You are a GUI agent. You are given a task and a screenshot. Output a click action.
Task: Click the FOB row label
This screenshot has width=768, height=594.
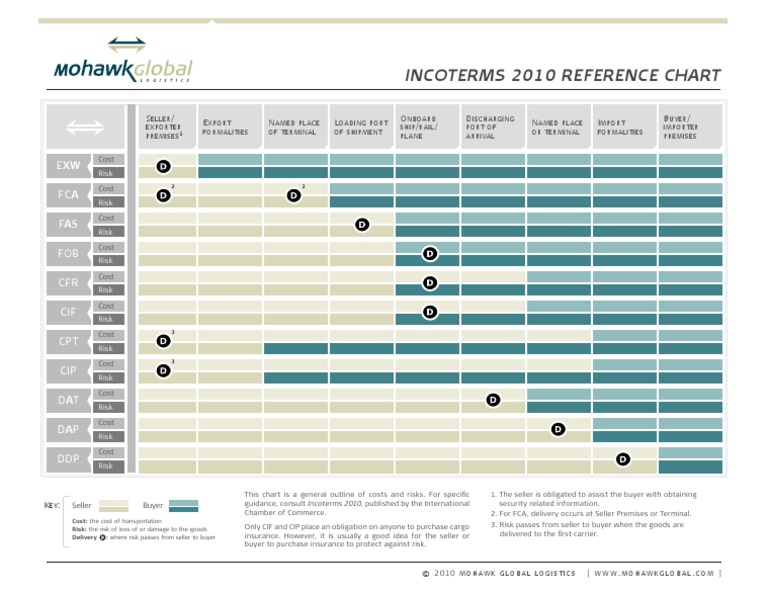(69, 254)
